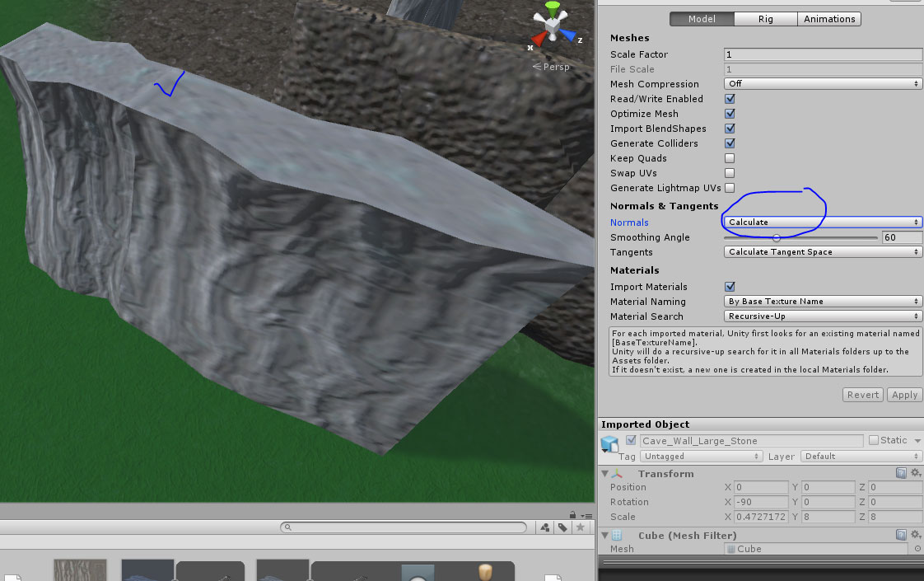The width and height of the screenshot is (924, 581).
Task: Disable Read/Write Enabled
Action: pos(729,98)
